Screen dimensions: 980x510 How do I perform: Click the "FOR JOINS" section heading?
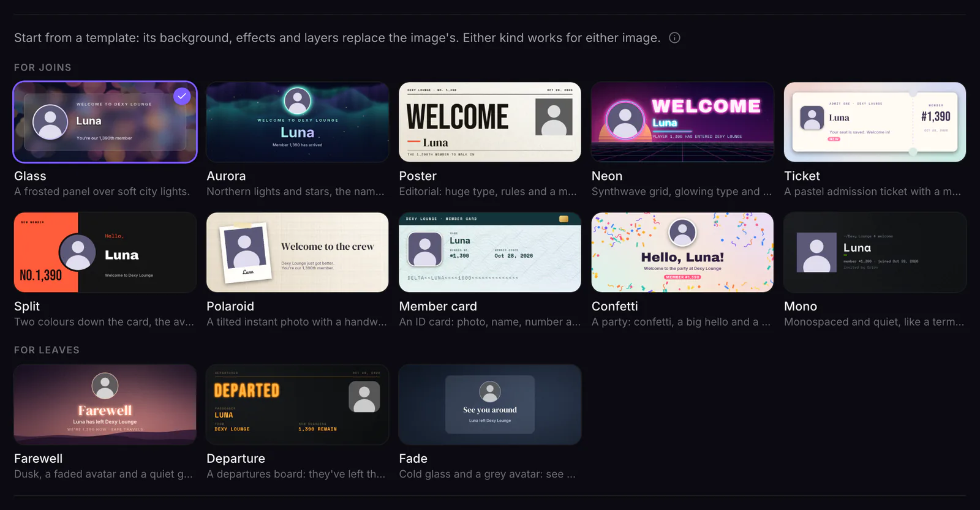43,67
